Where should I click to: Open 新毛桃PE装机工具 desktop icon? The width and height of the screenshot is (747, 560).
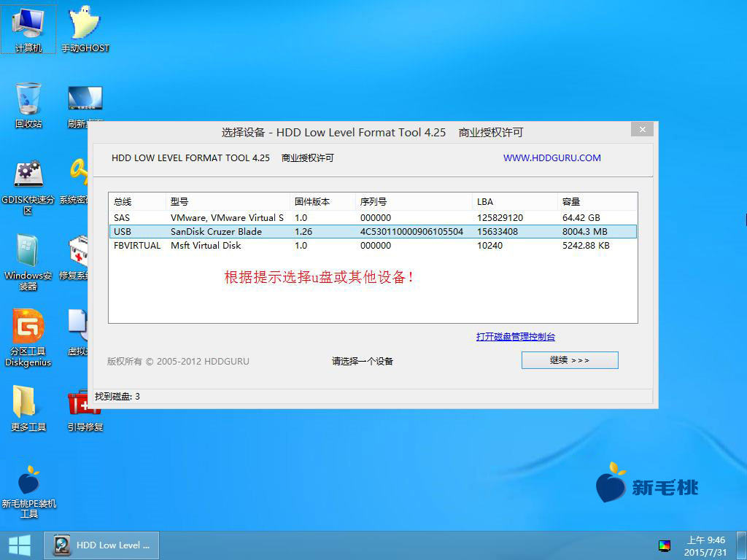(28, 491)
